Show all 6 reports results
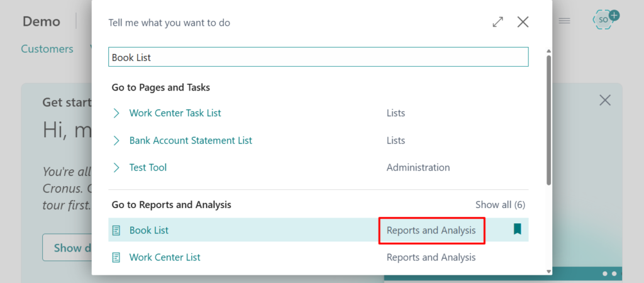The image size is (644, 283). tap(500, 205)
